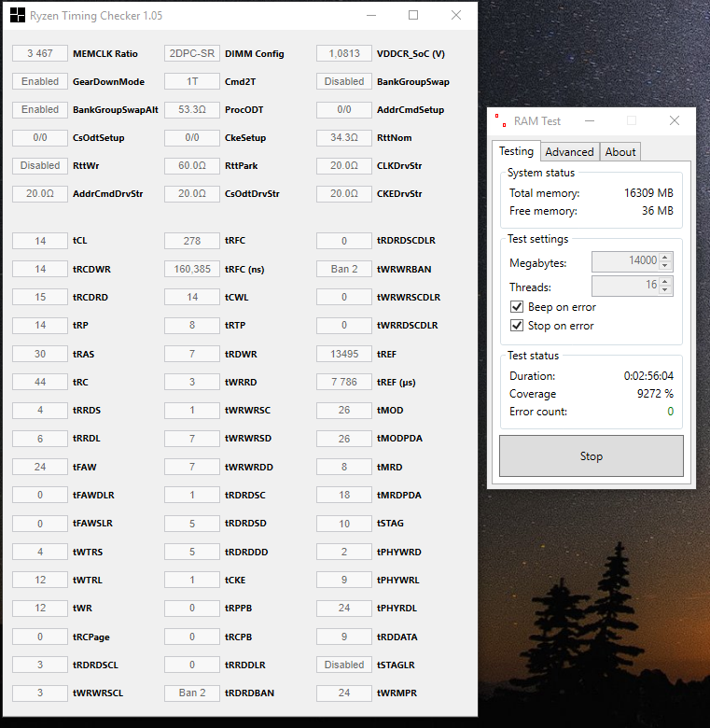The height and width of the screenshot is (728, 710).
Task: Open the About tab in RAM Test
Action: [620, 152]
